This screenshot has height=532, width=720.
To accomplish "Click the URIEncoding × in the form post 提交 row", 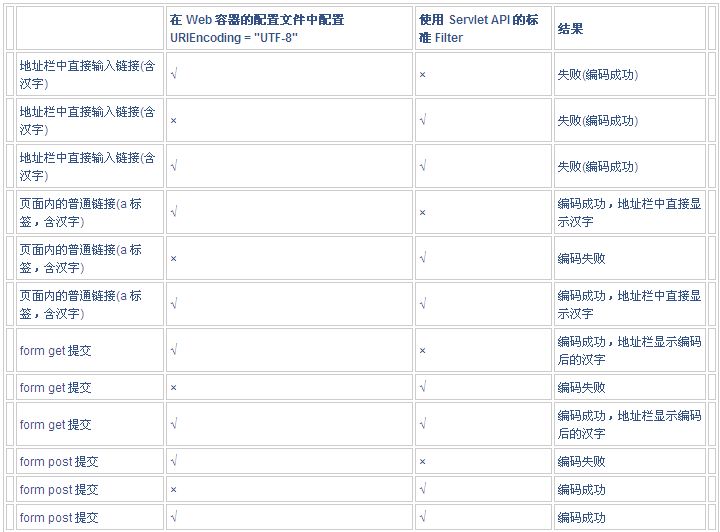I will pos(174,490).
